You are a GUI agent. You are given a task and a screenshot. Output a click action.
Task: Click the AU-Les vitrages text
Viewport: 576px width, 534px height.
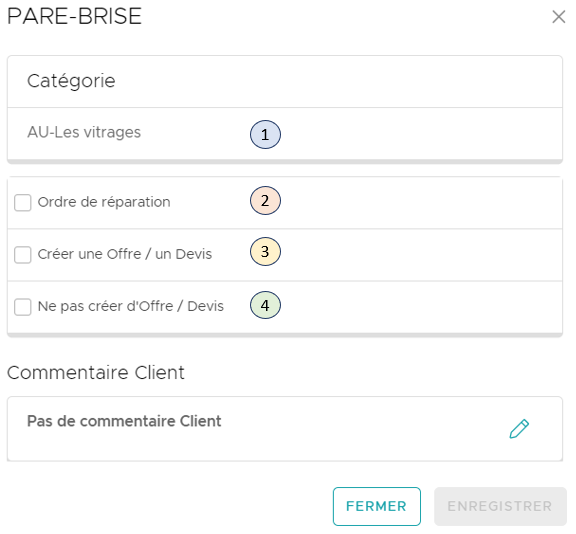click(84, 133)
